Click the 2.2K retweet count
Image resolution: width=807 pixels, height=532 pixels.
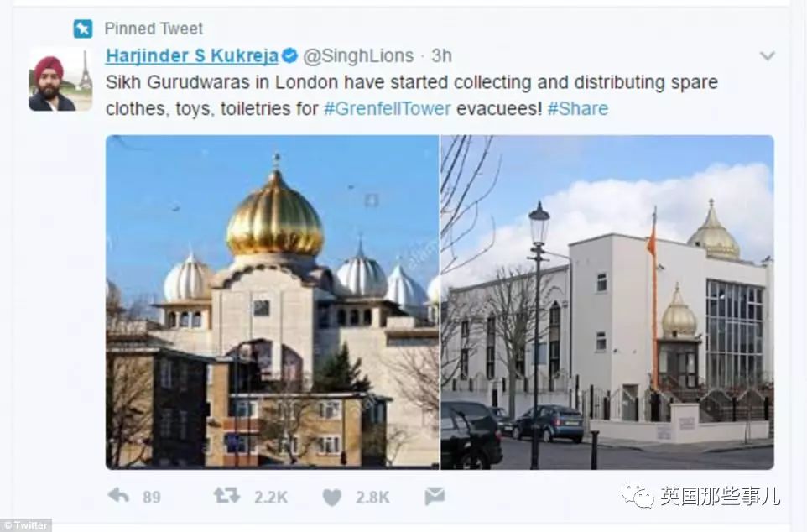click(271, 497)
